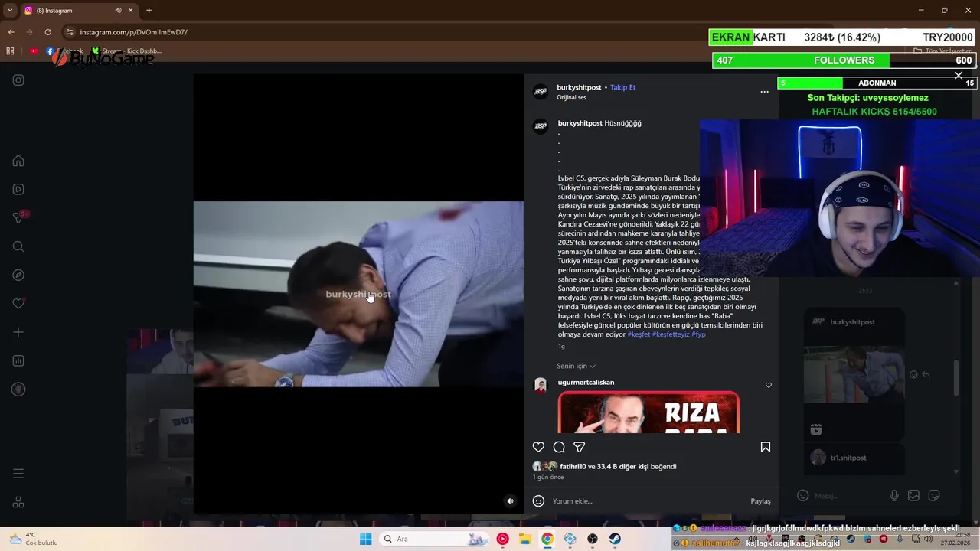Open Search in the Instagram sidebar
Viewport: 980px width, 551px height.
(18, 246)
